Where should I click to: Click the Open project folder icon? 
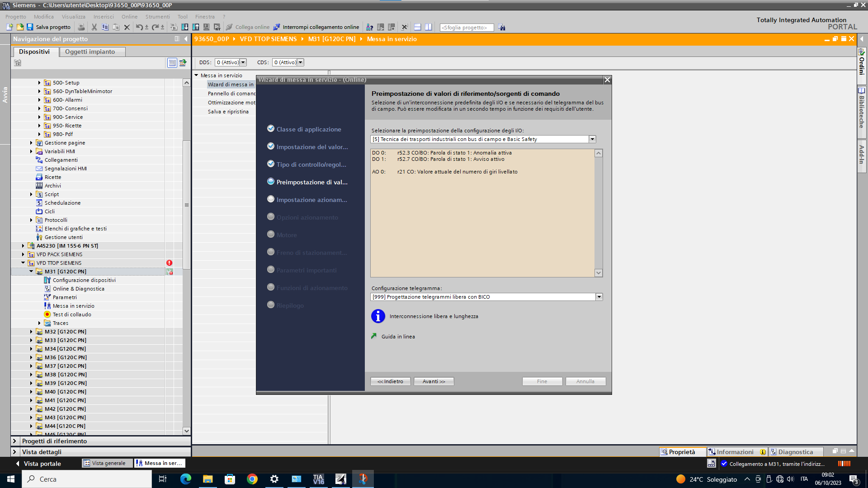click(x=20, y=27)
